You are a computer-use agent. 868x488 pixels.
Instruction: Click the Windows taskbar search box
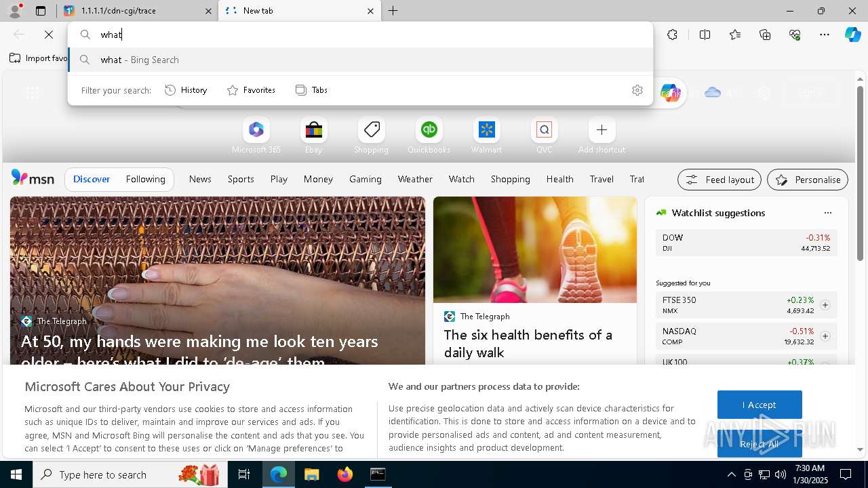pos(129,474)
